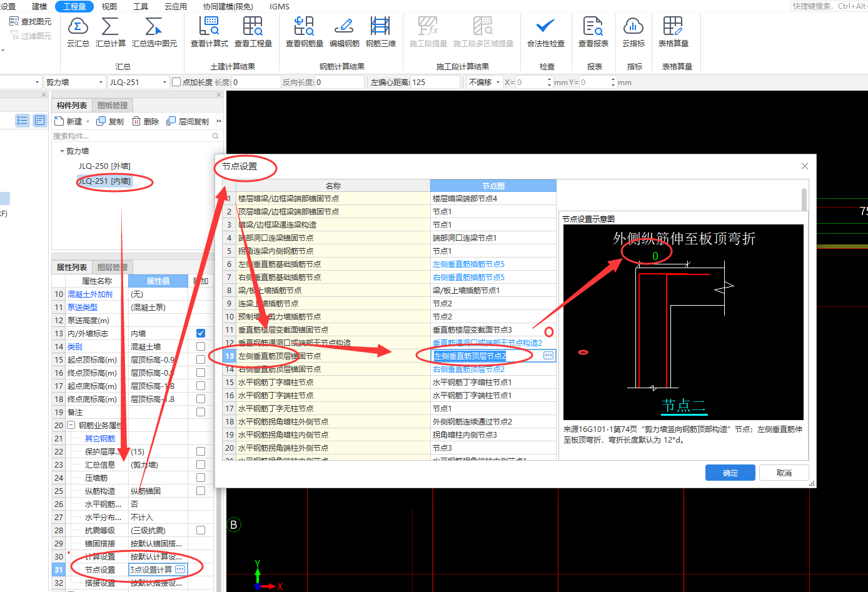Run 合法性检查 check
Viewport: 868px width, 592px height.
click(x=545, y=32)
